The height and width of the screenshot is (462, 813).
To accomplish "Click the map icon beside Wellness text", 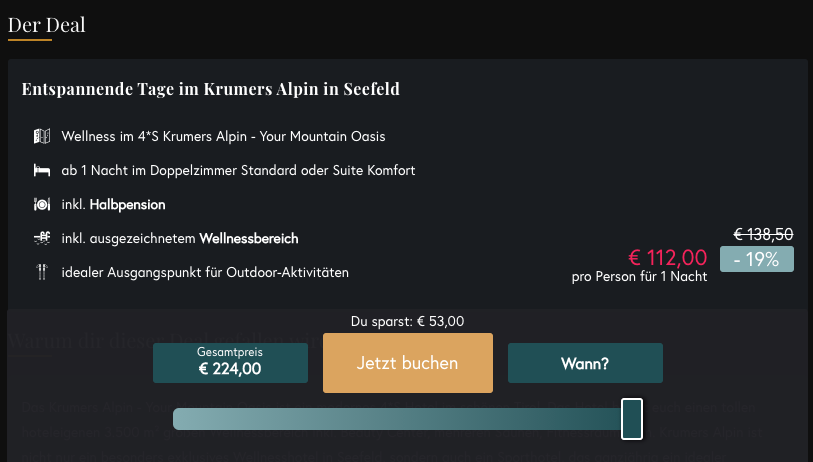I will click(42, 136).
